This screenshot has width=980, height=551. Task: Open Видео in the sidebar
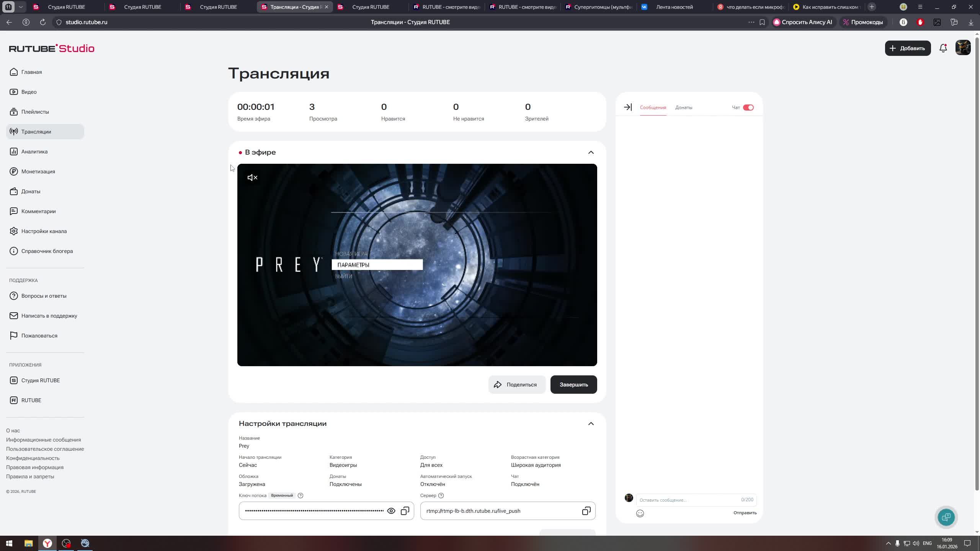45,92
